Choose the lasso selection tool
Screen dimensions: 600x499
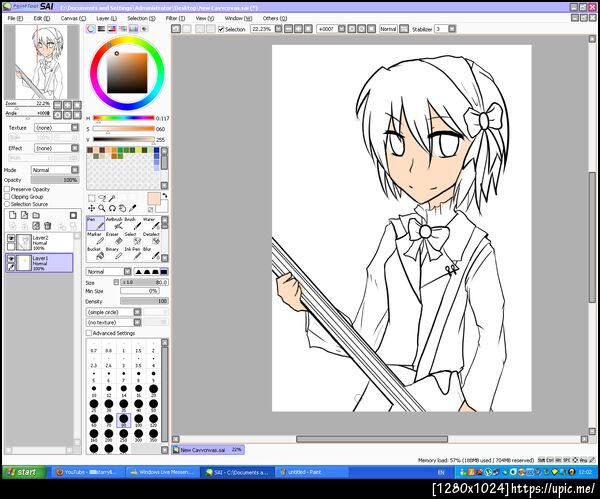pyautogui.click(x=102, y=198)
